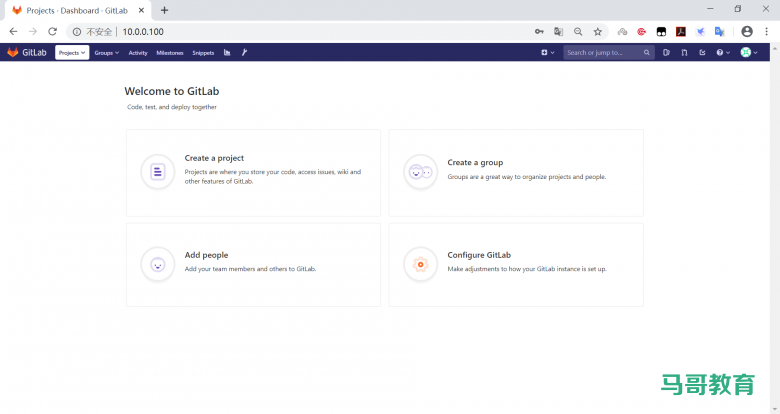Open Milestones in the navbar

tap(170, 53)
